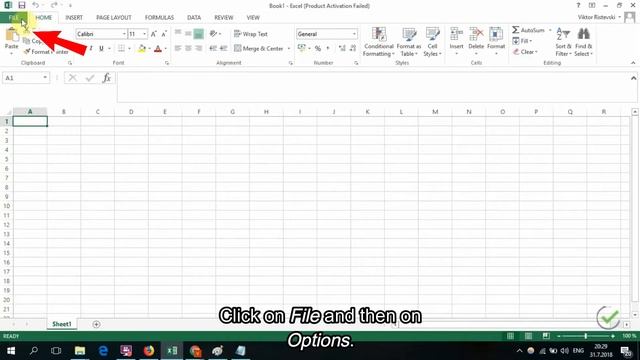Open the File tab

pos(13,18)
